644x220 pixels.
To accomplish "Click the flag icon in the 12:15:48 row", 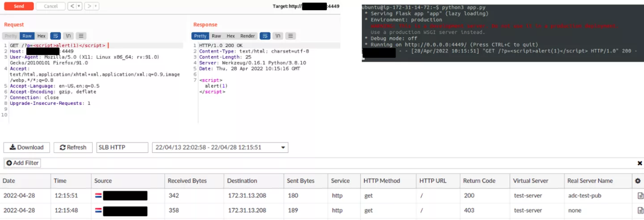I will click(98, 210).
